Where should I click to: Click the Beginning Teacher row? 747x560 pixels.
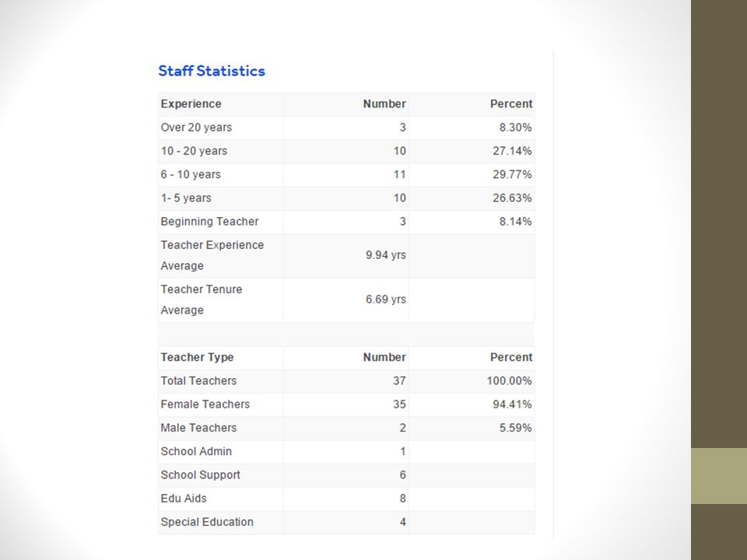[346, 222]
